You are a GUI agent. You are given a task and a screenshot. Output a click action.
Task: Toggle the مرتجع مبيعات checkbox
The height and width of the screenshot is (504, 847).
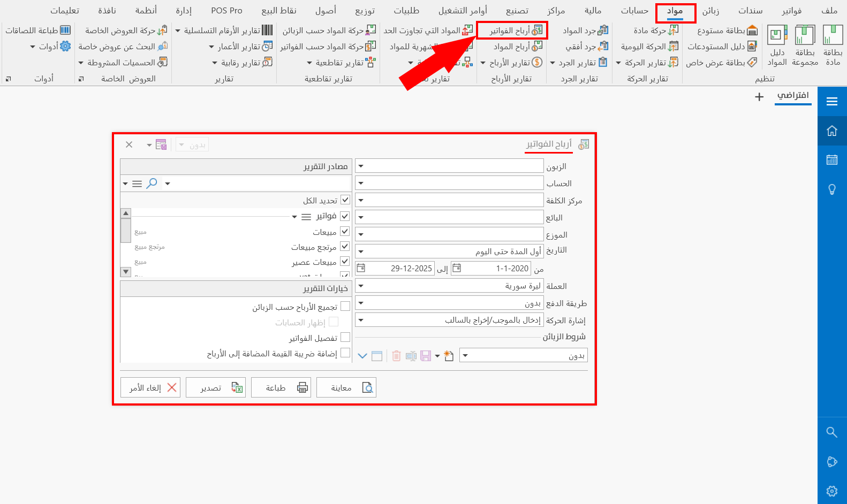(345, 246)
